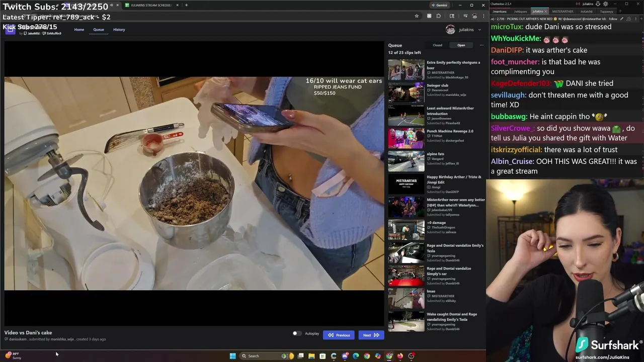Open a new browser tab with plus
644x362 pixels.
tap(186, 5)
